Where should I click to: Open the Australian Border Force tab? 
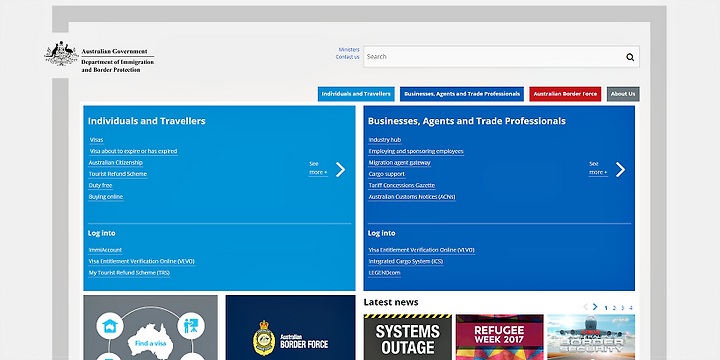tap(565, 94)
